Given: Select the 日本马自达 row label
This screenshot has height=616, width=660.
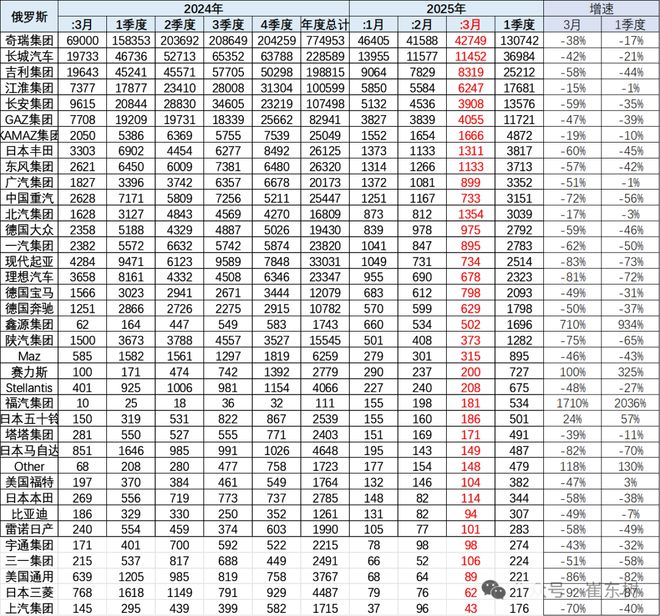Looking at the screenshot, I should [x=29, y=451].
